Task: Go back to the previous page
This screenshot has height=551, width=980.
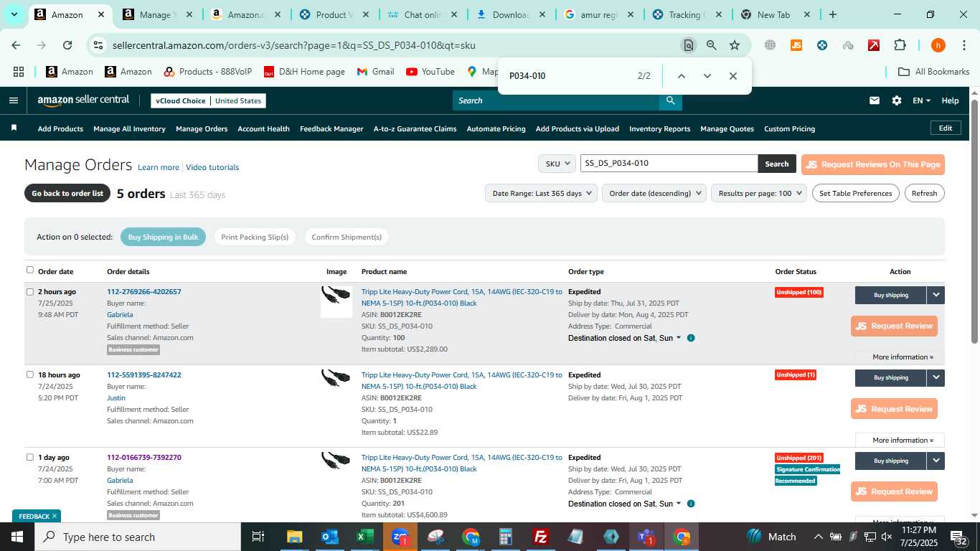Action: [16, 45]
